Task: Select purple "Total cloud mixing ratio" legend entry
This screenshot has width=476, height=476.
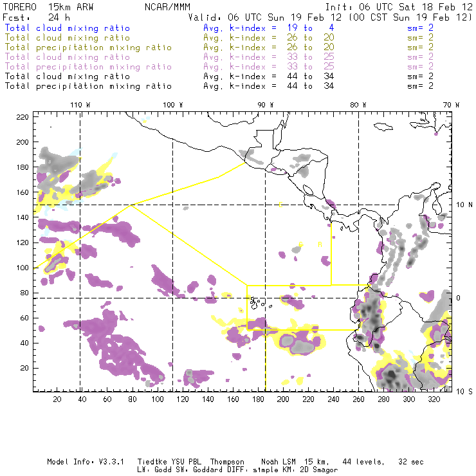Action: (68, 57)
